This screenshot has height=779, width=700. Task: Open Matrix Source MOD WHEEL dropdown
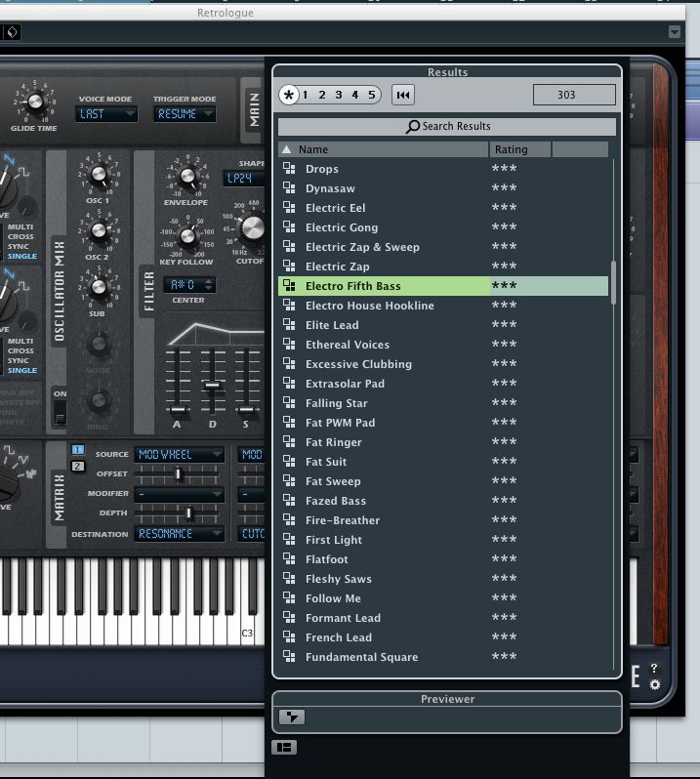point(180,455)
